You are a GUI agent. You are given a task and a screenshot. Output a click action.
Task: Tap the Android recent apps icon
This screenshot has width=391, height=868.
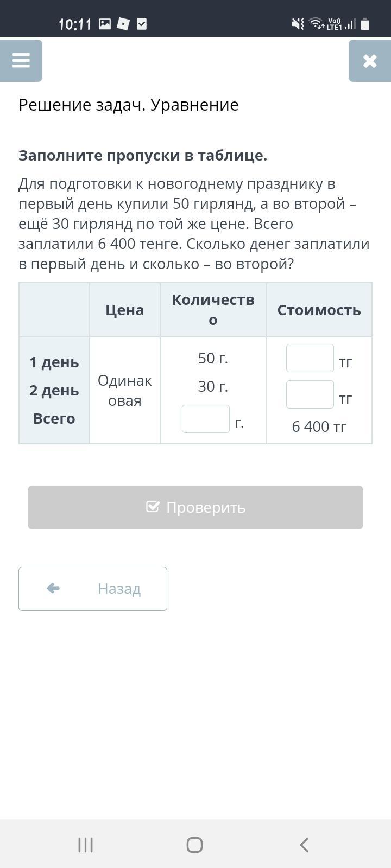click(86, 845)
